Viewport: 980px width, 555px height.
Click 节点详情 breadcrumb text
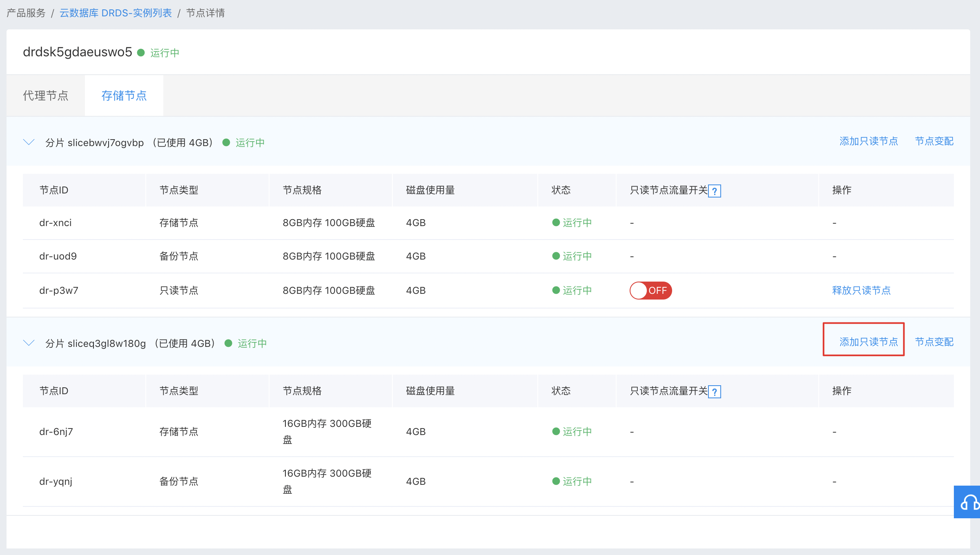[206, 13]
